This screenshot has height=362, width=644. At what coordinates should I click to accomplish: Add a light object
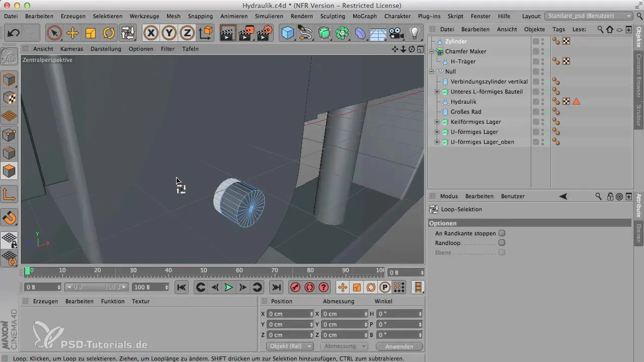[415, 34]
